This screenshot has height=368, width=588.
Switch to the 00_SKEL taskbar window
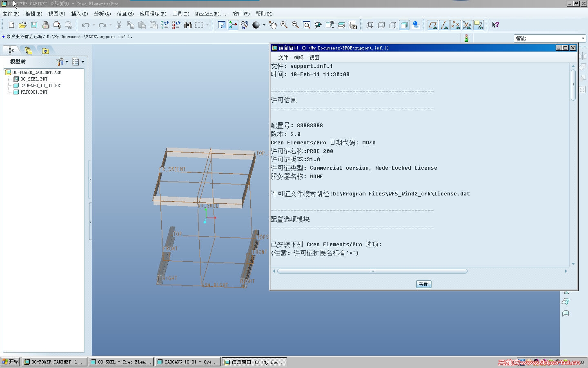[x=121, y=362]
